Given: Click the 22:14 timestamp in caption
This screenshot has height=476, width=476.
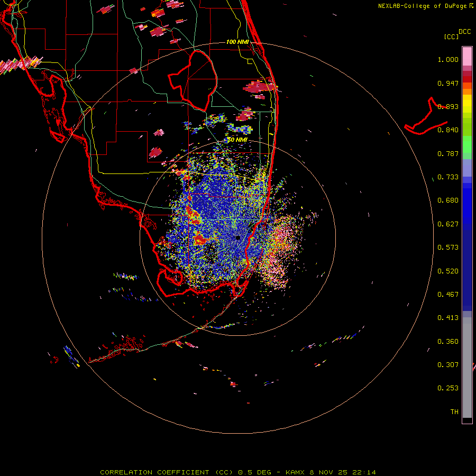Looking at the screenshot, I should pos(364,472).
